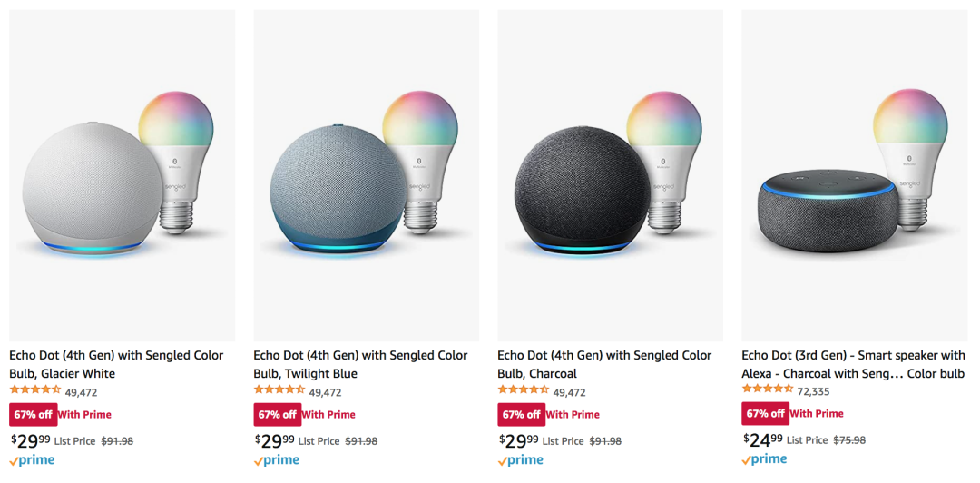Click the Prime logo under Echo Dot 3rd Gen

click(x=764, y=460)
